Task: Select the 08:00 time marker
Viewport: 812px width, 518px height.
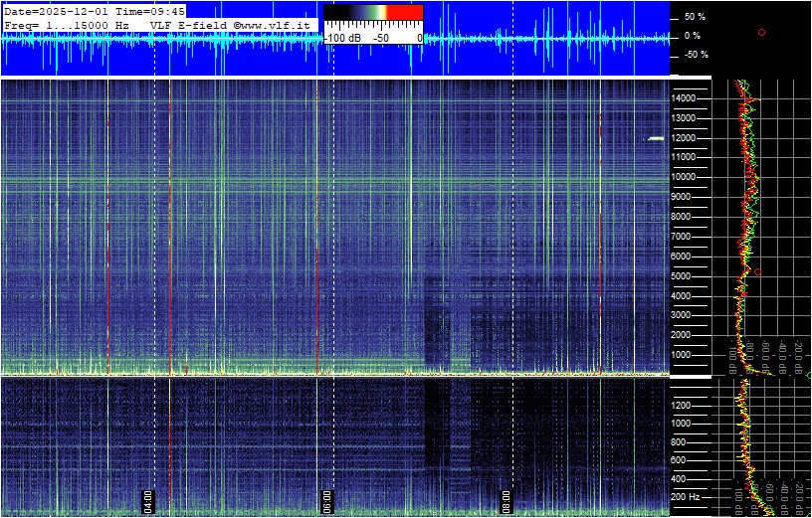Action: pyautogui.click(x=506, y=500)
